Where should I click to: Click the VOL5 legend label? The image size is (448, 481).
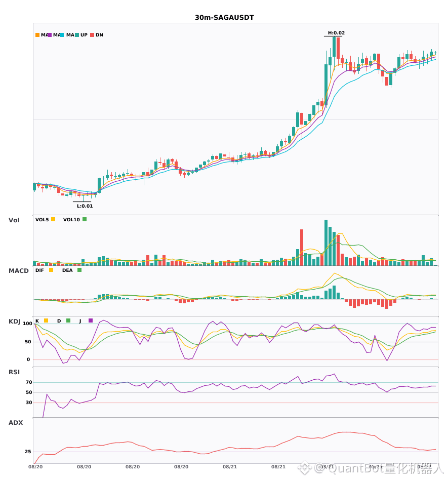click(x=42, y=220)
